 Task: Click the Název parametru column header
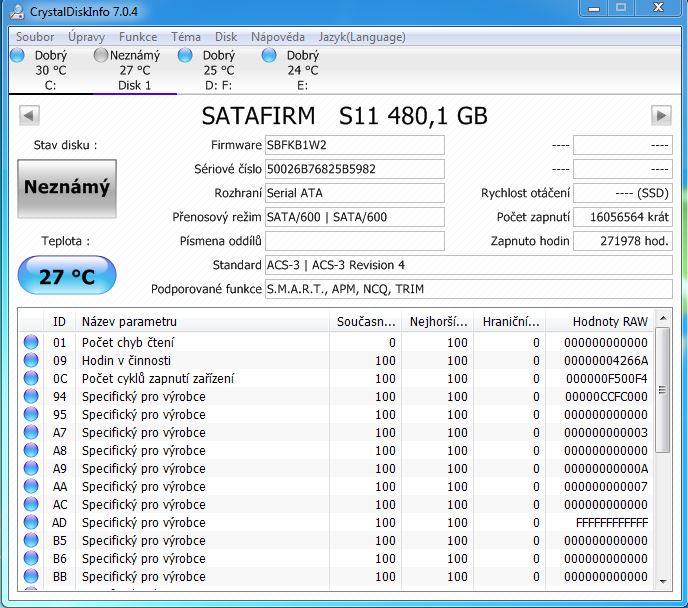(202, 322)
